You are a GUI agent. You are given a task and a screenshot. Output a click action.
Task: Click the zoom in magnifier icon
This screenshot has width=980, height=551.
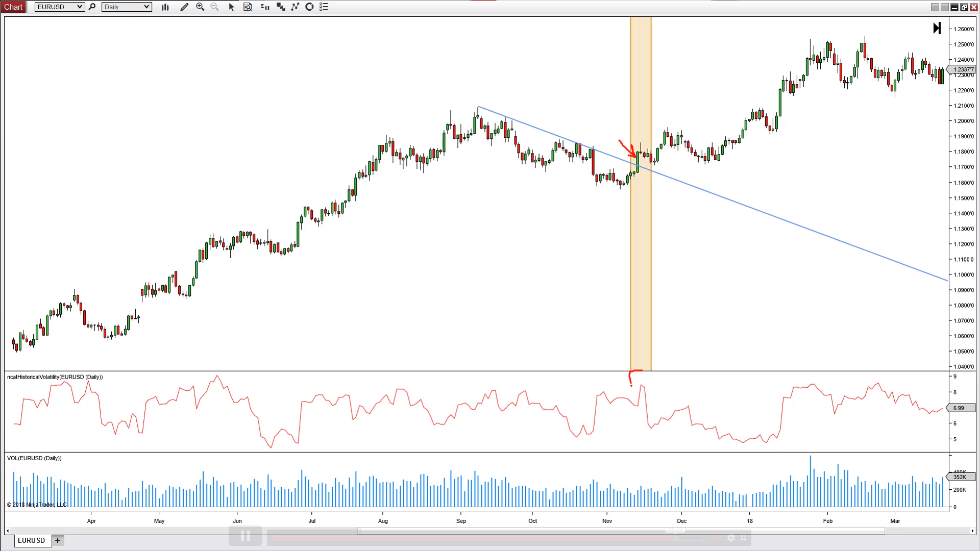coord(201,7)
